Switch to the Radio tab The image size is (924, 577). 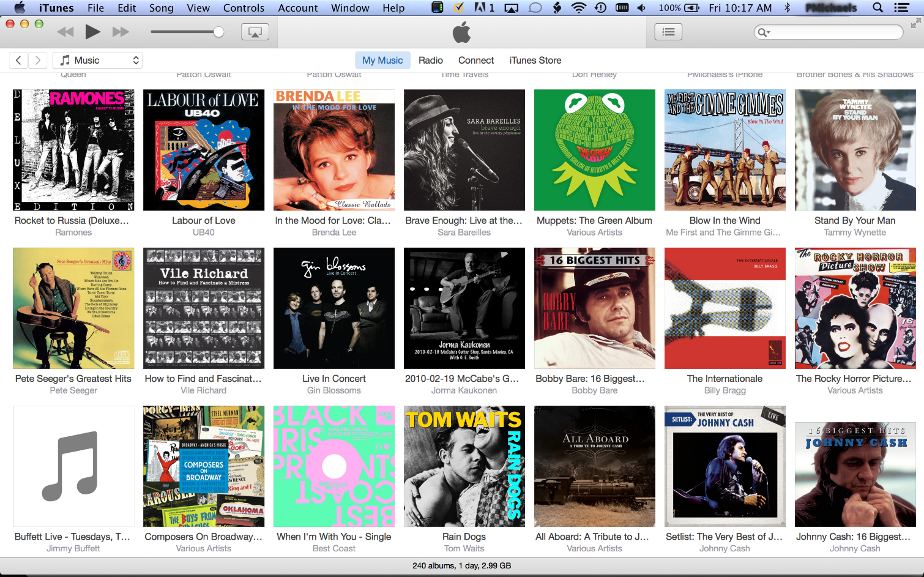(x=431, y=60)
